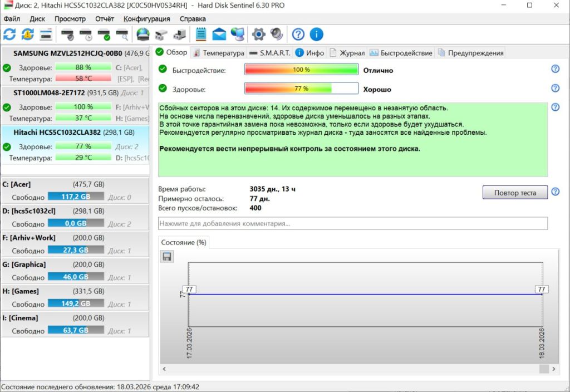Click the disk with speaker toolbar icon
The image size is (570, 392).
point(67,35)
